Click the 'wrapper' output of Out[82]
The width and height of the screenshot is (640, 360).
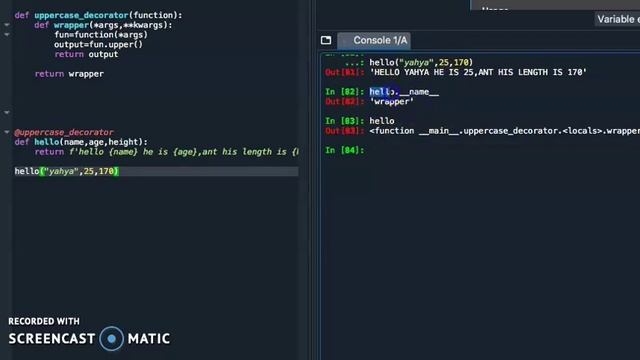[x=391, y=102]
